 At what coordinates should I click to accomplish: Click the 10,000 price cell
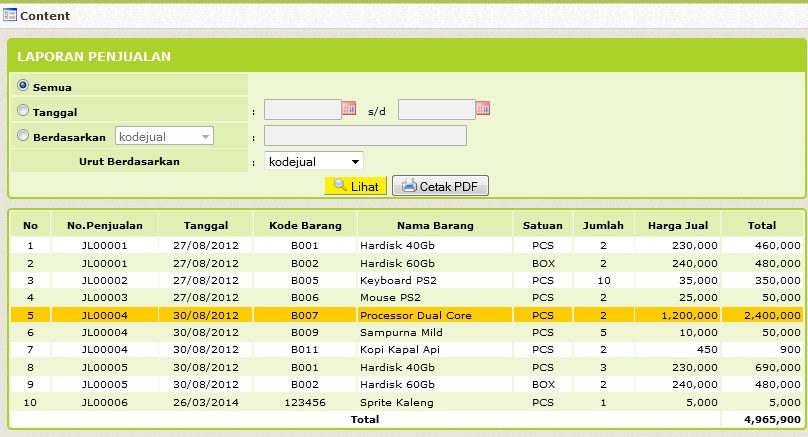678,332
